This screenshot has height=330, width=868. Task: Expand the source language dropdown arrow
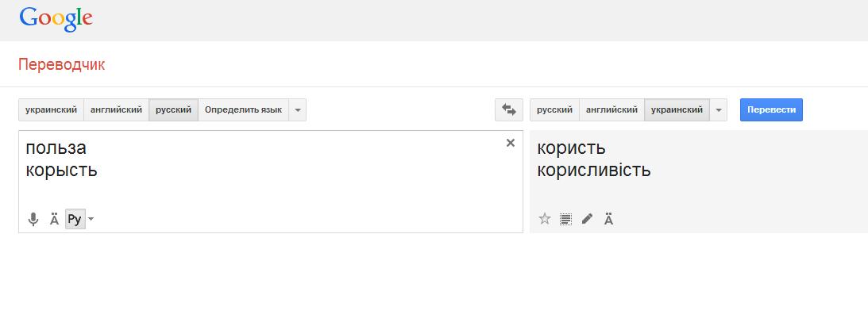(298, 109)
